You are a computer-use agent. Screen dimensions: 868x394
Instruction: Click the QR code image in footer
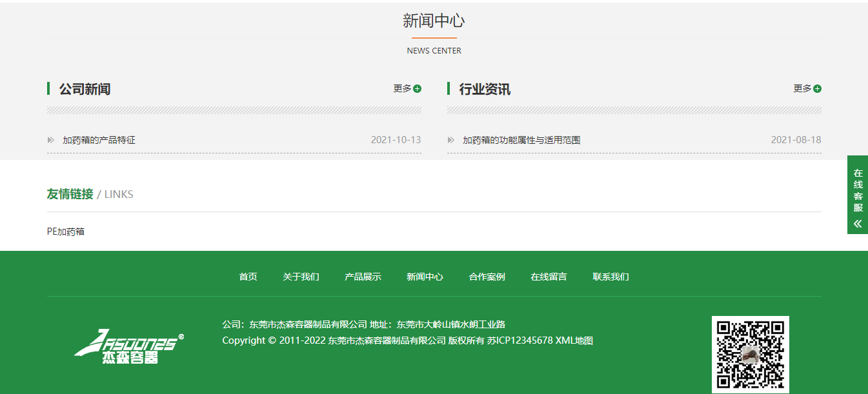click(750, 354)
